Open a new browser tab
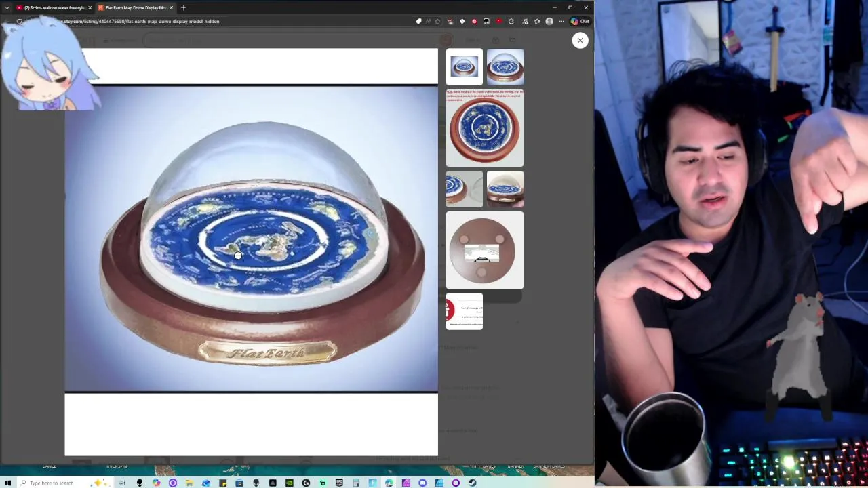 coord(183,7)
